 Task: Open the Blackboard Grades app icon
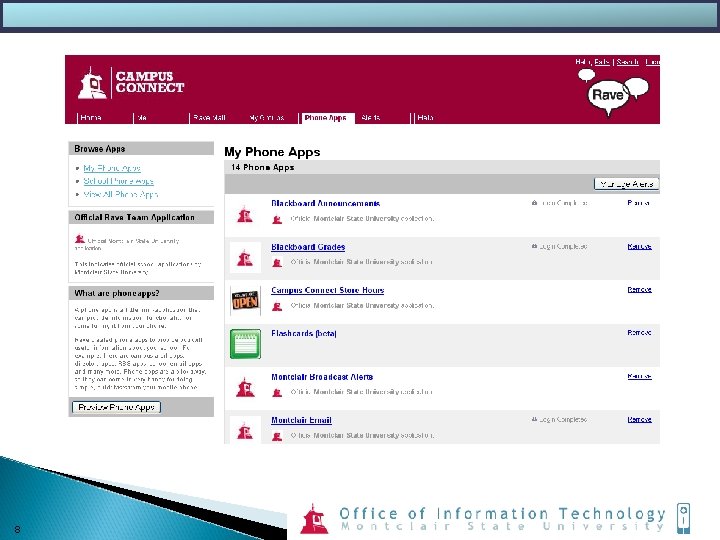coord(245,258)
